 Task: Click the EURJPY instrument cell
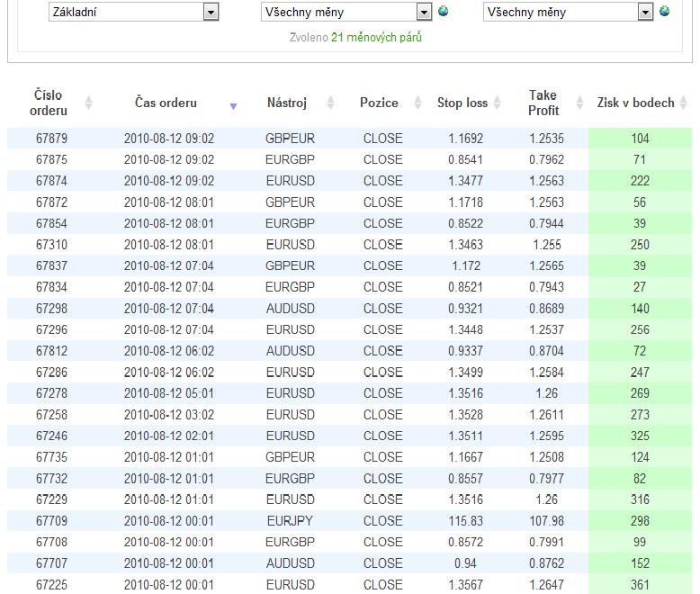coord(290,520)
